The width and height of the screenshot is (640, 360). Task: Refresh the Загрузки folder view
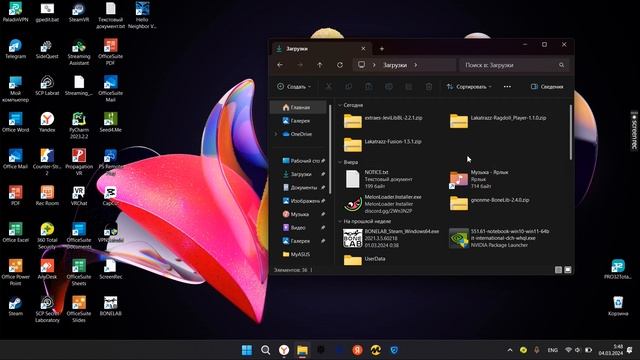340,65
